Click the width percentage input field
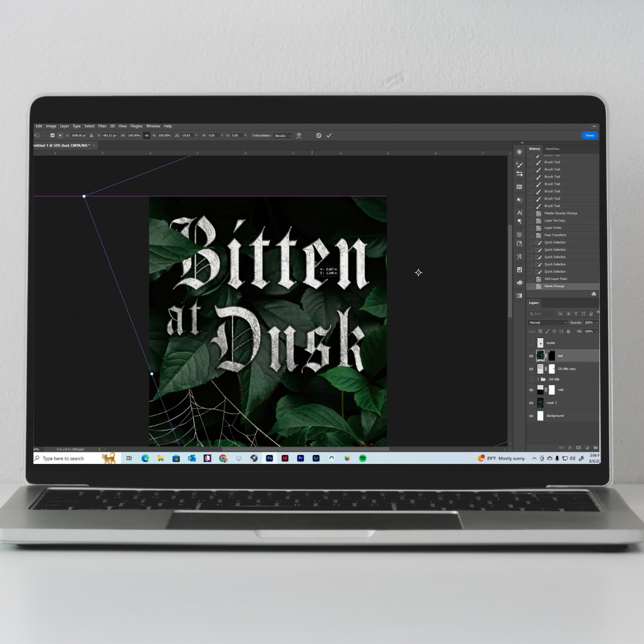 [x=134, y=135]
